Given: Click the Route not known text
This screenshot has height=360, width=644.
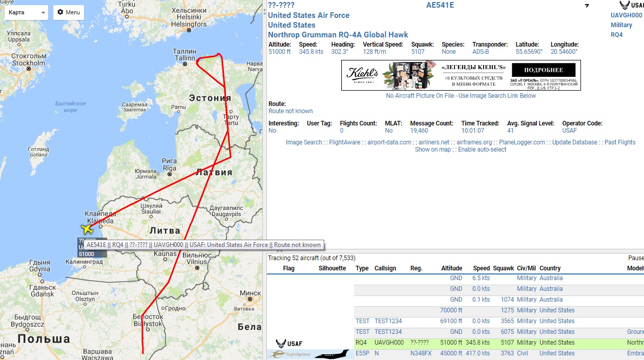Looking at the screenshot, I should coord(290,111).
